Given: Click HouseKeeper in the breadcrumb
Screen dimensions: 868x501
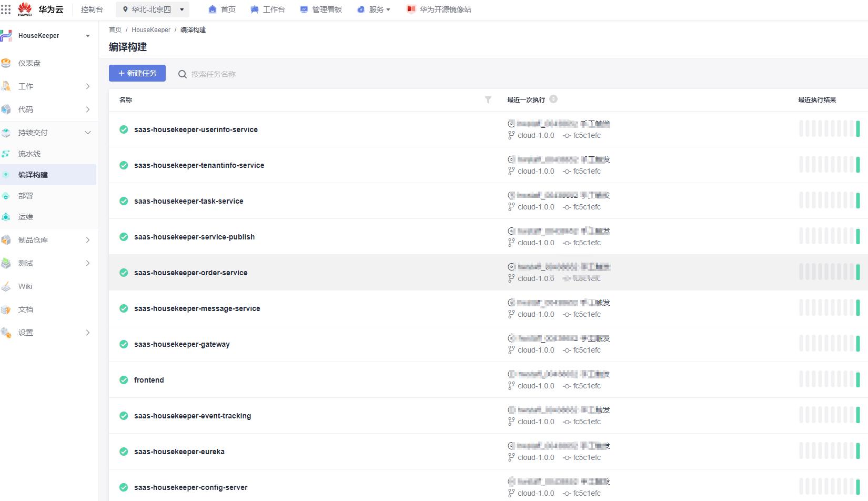Looking at the screenshot, I should click(x=151, y=30).
